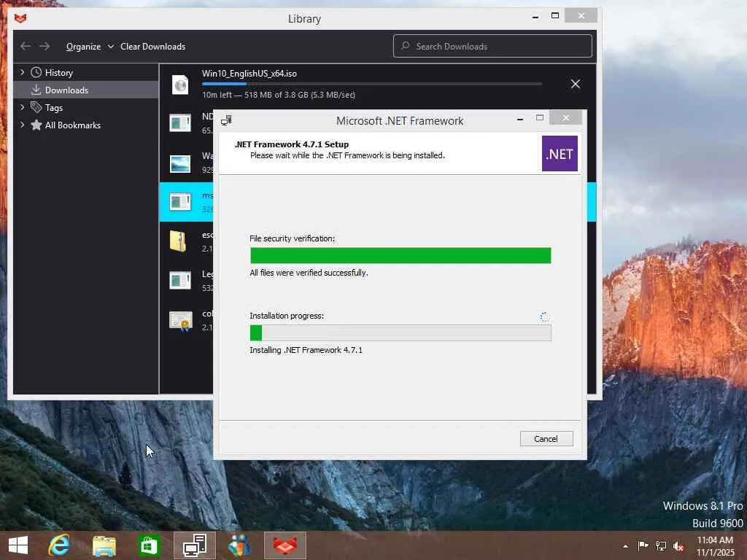The image size is (747, 560).
Task: Click the .NET Framework dialog's title bar icon
Action: pos(227,120)
